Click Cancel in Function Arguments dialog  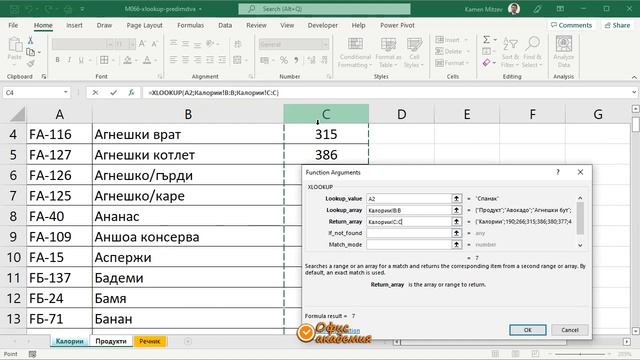coord(570,330)
